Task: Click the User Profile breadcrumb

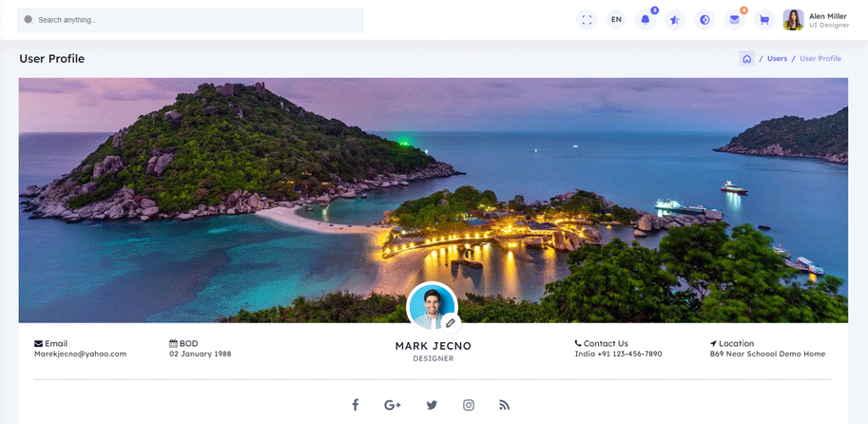Action: [820, 59]
